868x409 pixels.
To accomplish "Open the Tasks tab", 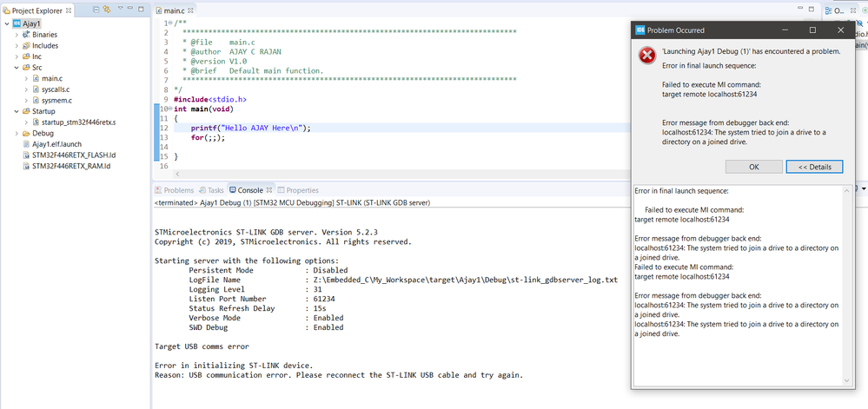I will pyautogui.click(x=211, y=190).
